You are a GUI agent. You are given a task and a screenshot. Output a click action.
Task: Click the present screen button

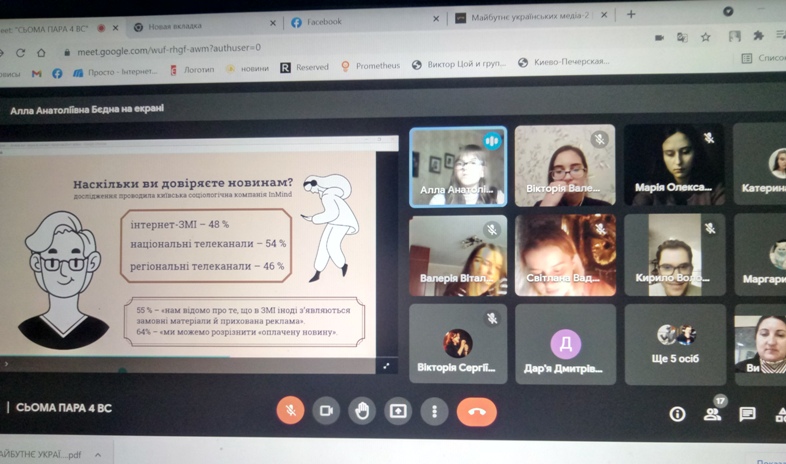pos(398,411)
